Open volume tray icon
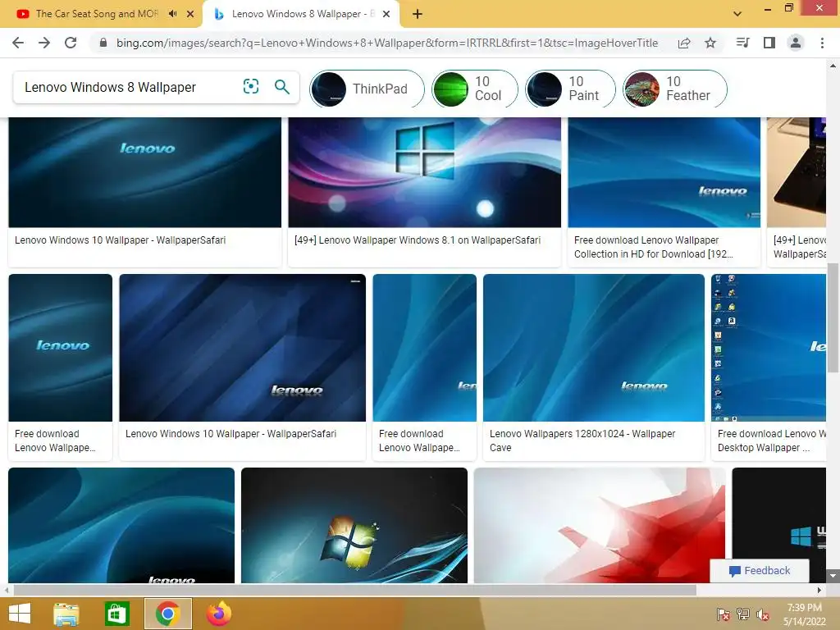 coord(763,614)
